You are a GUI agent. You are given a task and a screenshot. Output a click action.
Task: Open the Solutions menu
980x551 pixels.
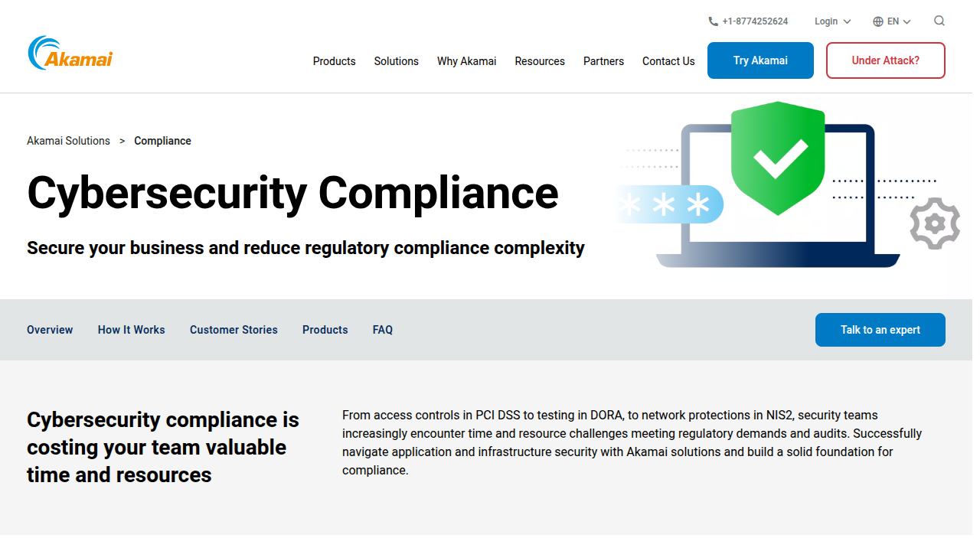[x=397, y=61]
